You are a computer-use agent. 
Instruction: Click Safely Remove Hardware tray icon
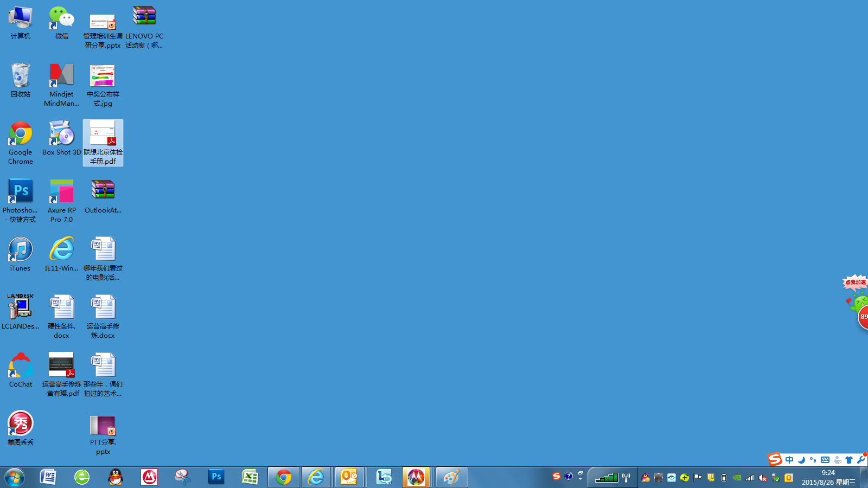776,478
